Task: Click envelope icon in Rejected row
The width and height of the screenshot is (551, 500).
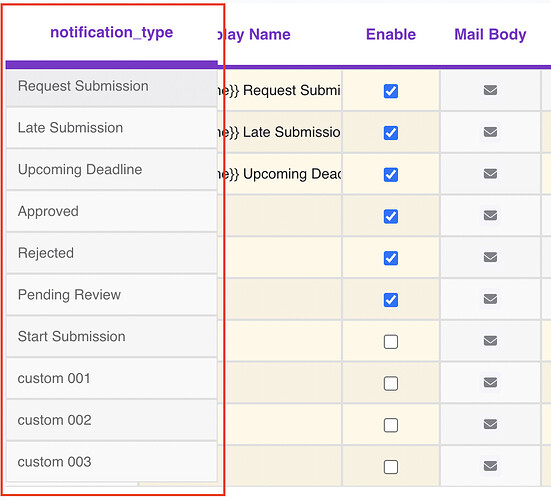Action: (490, 257)
